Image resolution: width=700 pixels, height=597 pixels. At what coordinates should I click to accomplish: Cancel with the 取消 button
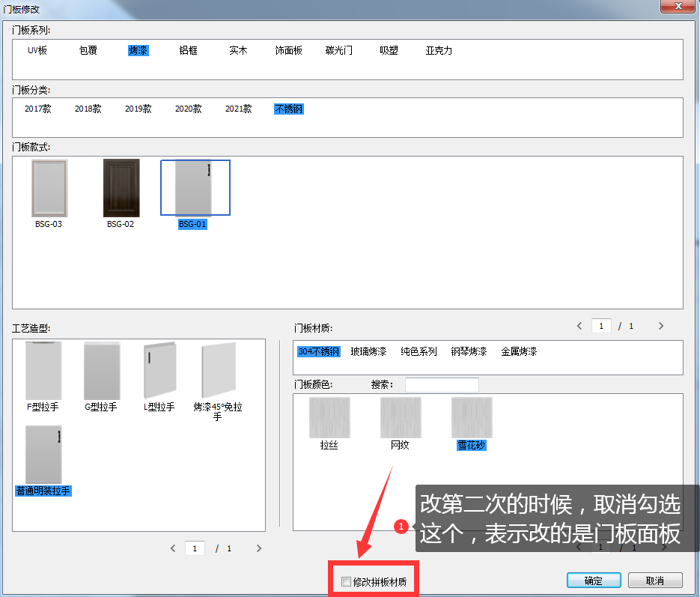pos(655,581)
